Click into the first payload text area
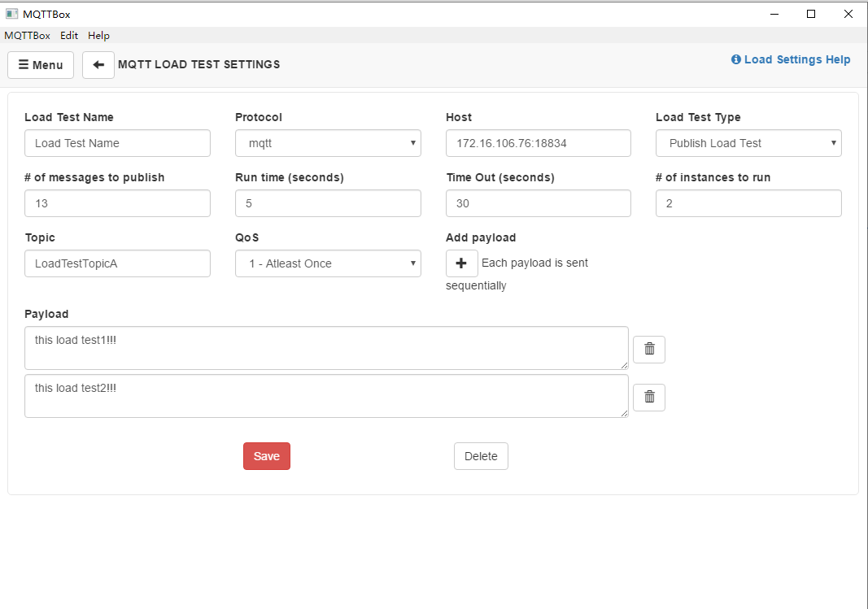This screenshot has height=609, width=868. 325,348
